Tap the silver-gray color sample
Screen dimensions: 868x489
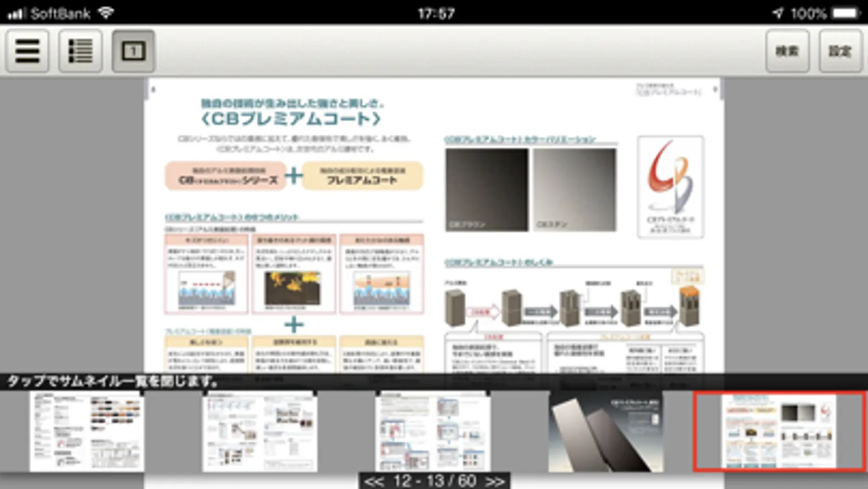pos(574,190)
